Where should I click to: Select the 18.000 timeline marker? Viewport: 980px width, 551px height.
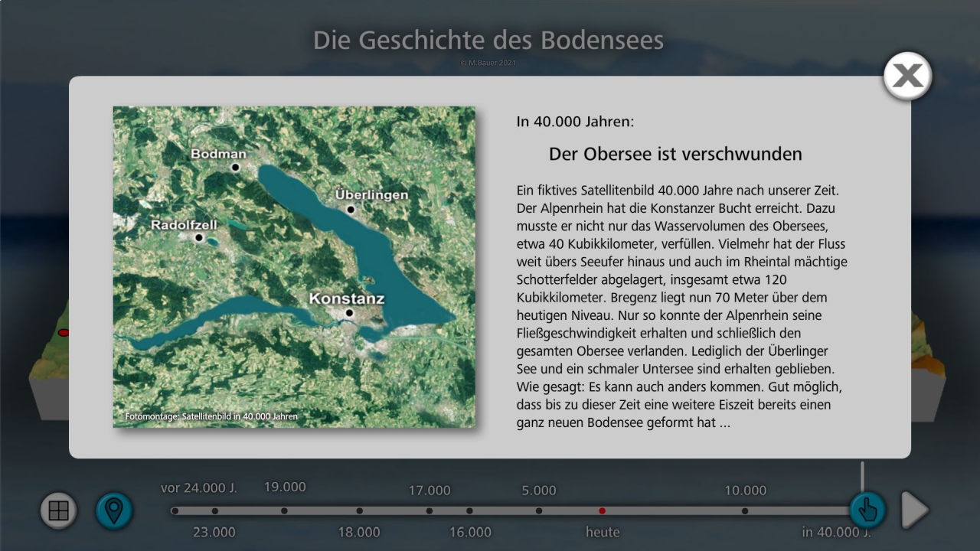point(359,510)
